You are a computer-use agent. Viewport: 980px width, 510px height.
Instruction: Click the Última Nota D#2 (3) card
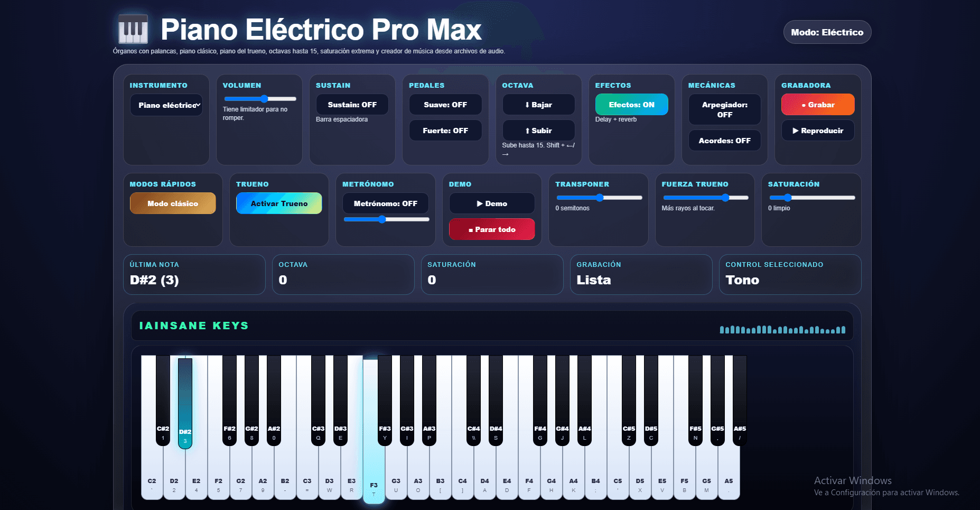(x=194, y=275)
